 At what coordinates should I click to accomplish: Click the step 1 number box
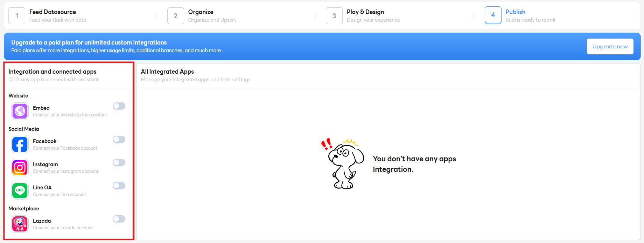[17, 16]
